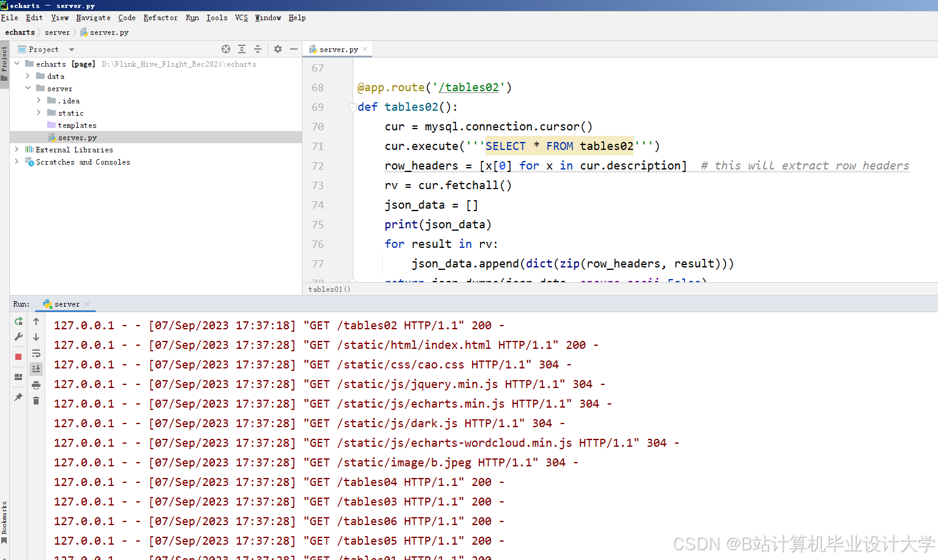Click echarts breadcrumb in navigation bar
Screen dimensions: 938x560
click(x=20, y=32)
